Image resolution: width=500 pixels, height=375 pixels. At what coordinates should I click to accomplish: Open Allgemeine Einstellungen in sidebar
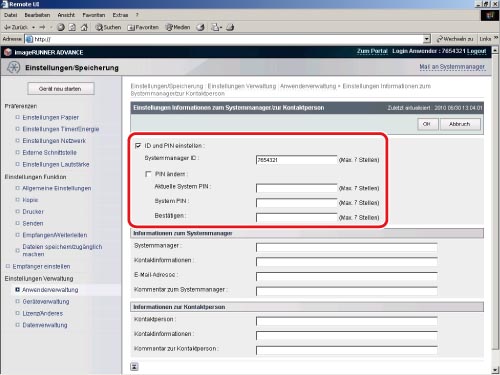click(x=57, y=188)
